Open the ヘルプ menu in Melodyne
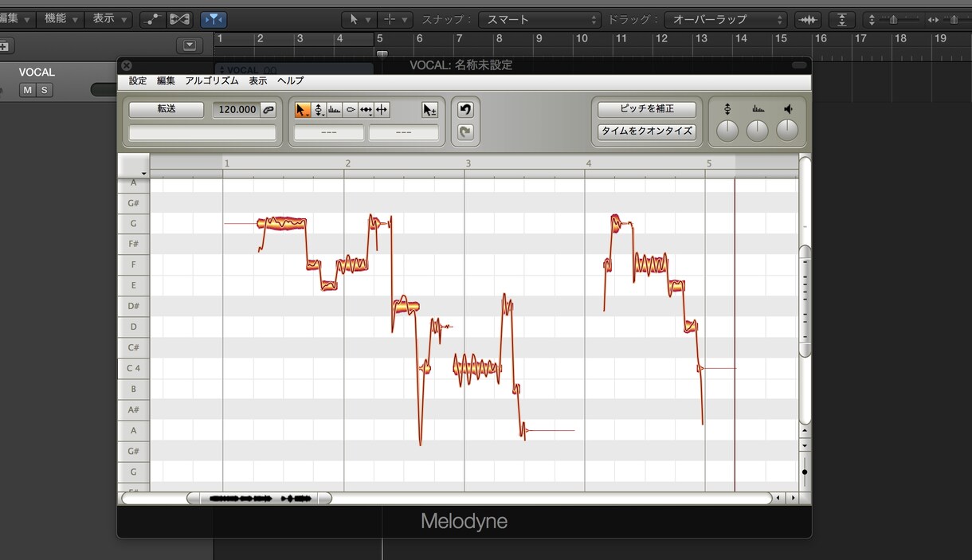 coord(290,80)
